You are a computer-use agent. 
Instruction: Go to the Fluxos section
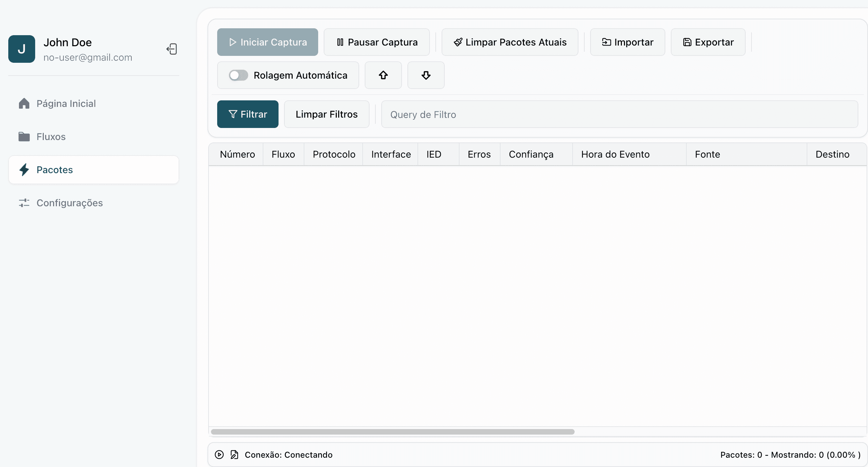pyautogui.click(x=94, y=137)
